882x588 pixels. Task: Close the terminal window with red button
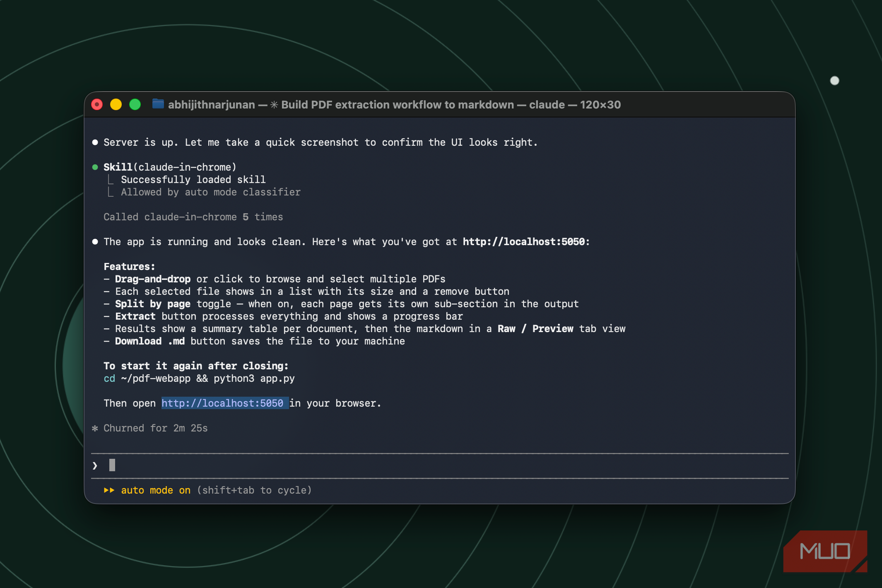point(97,104)
